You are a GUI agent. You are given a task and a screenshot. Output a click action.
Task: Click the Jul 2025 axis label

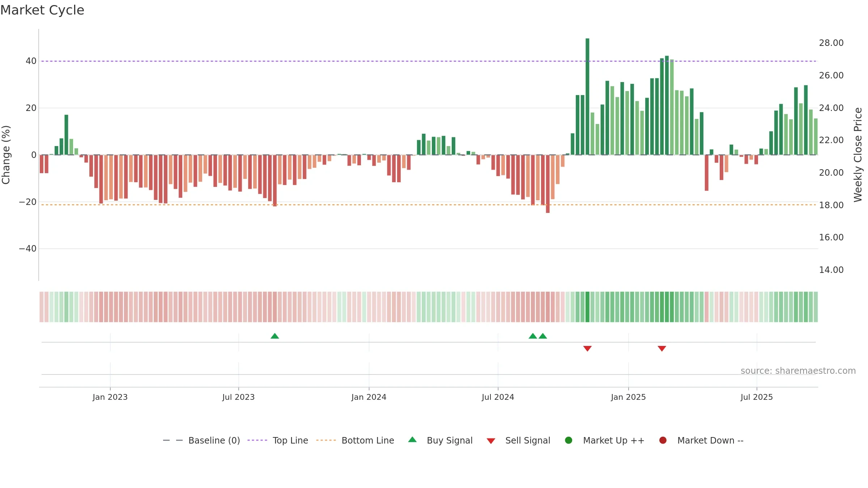click(x=757, y=397)
